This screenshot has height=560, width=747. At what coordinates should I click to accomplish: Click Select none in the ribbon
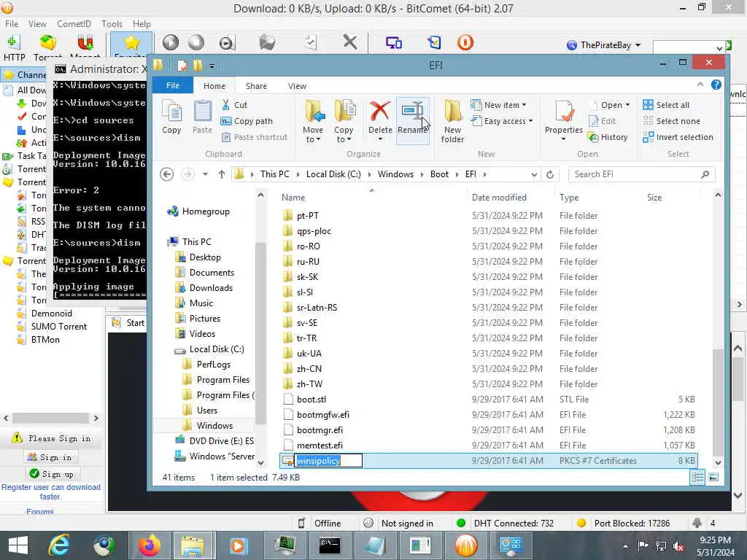coord(672,121)
